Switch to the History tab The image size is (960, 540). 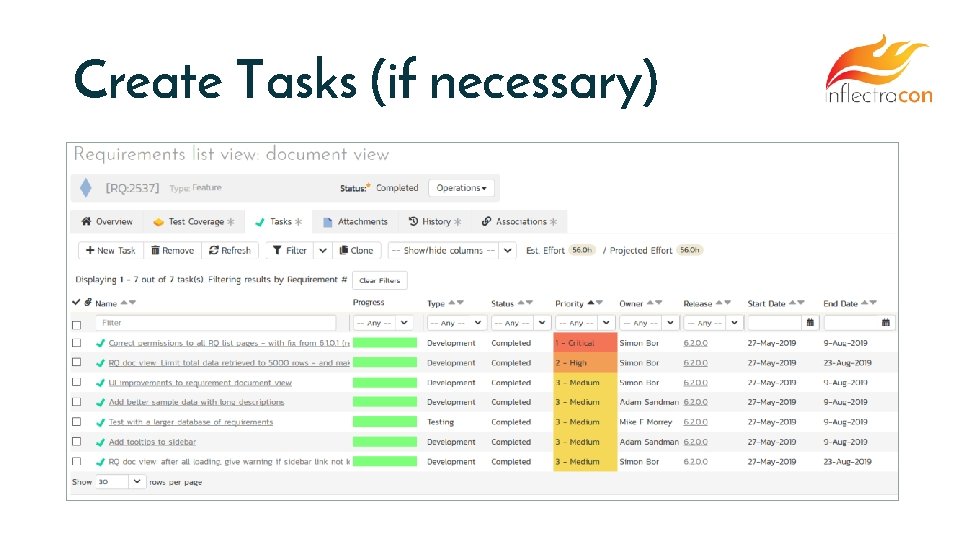point(435,222)
